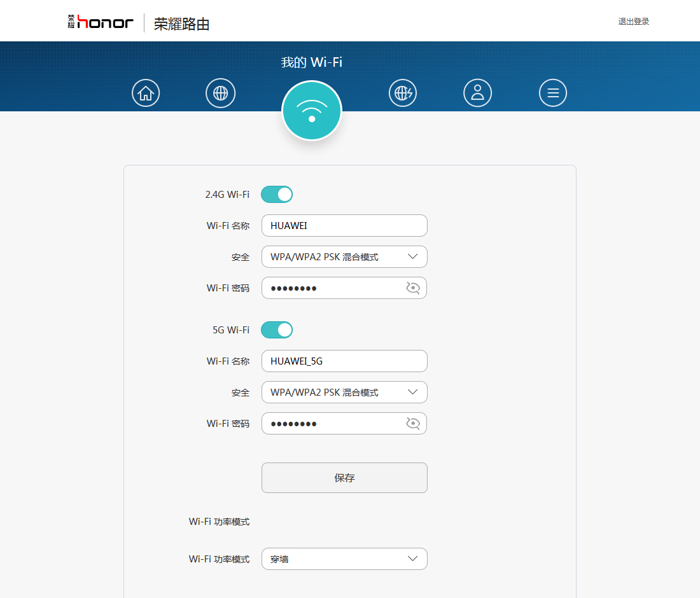Click the 5G Wi-Fi label
700x598 pixels.
(231, 330)
